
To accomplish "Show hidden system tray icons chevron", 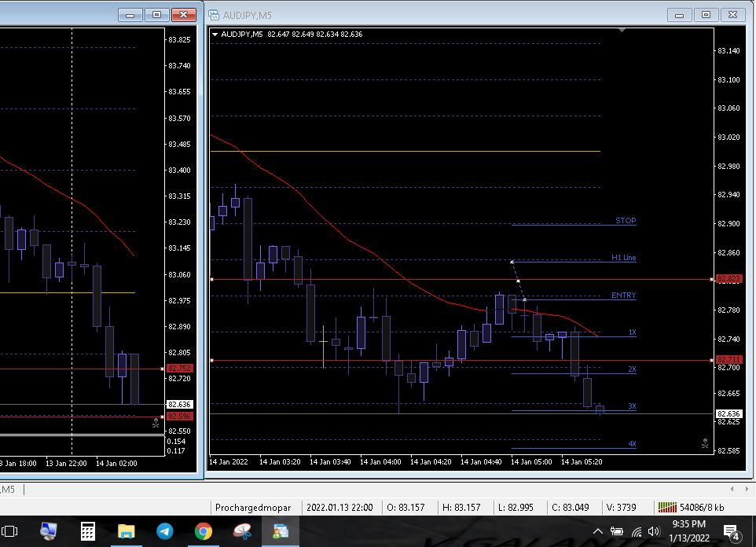I will (x=598, y=531).
